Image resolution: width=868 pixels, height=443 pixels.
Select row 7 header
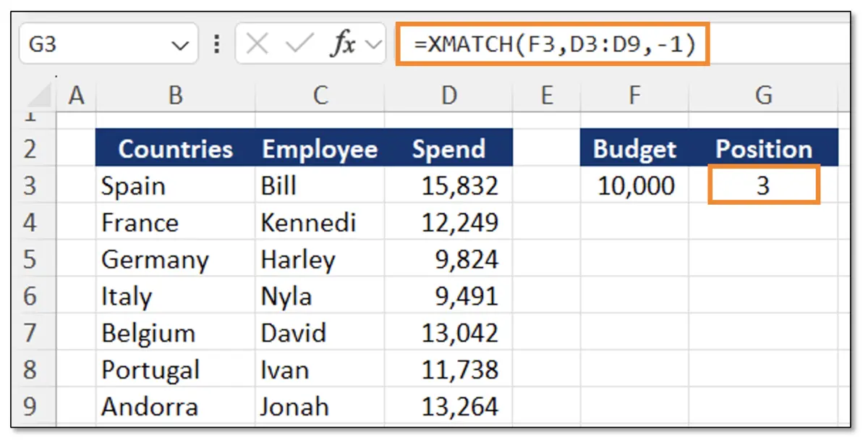click(30, 333)
